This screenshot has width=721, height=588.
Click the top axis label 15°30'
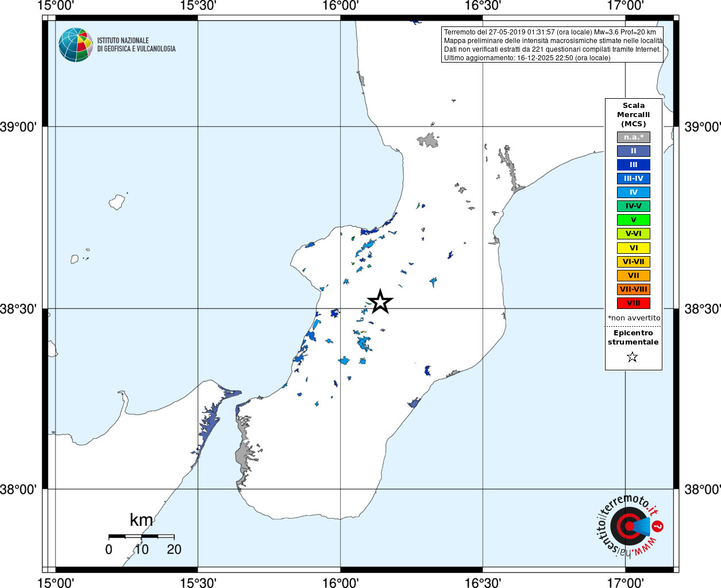coord(198,6)
